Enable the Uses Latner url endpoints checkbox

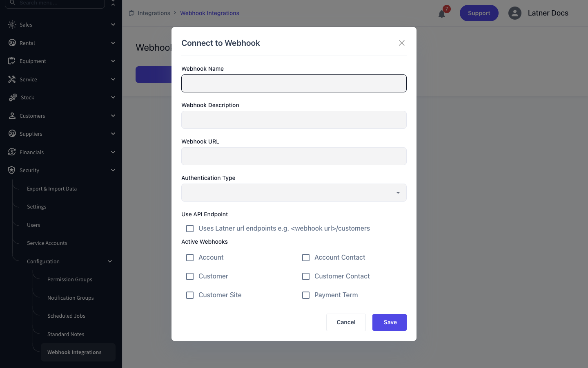pyautogui.click(x=190, y=229)
